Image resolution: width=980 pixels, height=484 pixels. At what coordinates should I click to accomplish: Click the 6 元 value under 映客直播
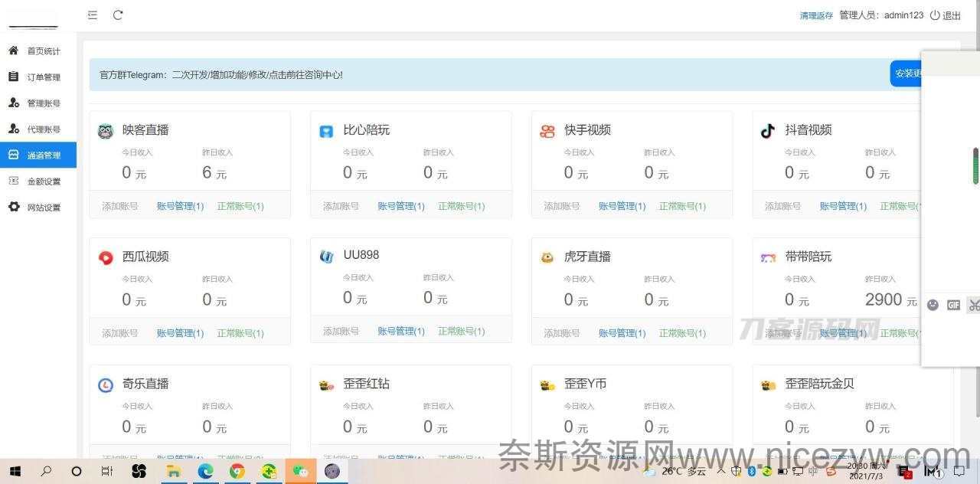coord(214,173)
